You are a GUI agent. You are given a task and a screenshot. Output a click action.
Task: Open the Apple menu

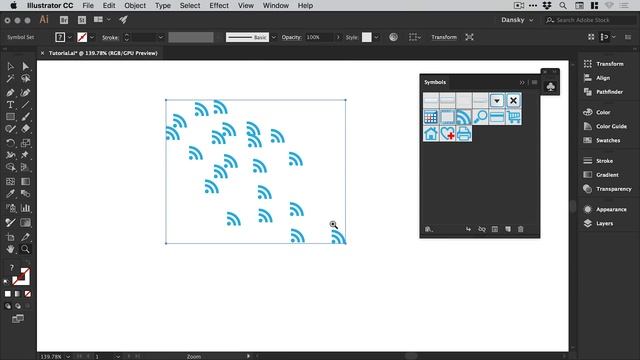[x=13, y=6]
